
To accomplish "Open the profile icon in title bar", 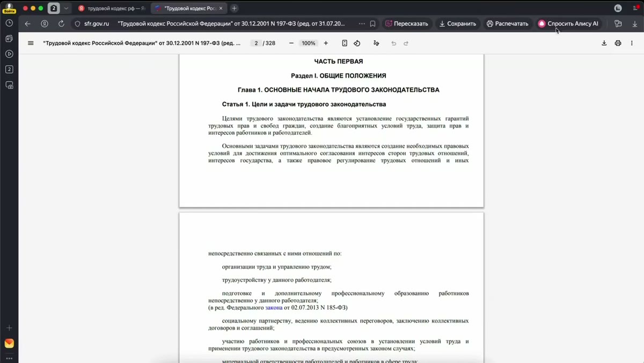I will pyautogui.click(x=618, y=8).
